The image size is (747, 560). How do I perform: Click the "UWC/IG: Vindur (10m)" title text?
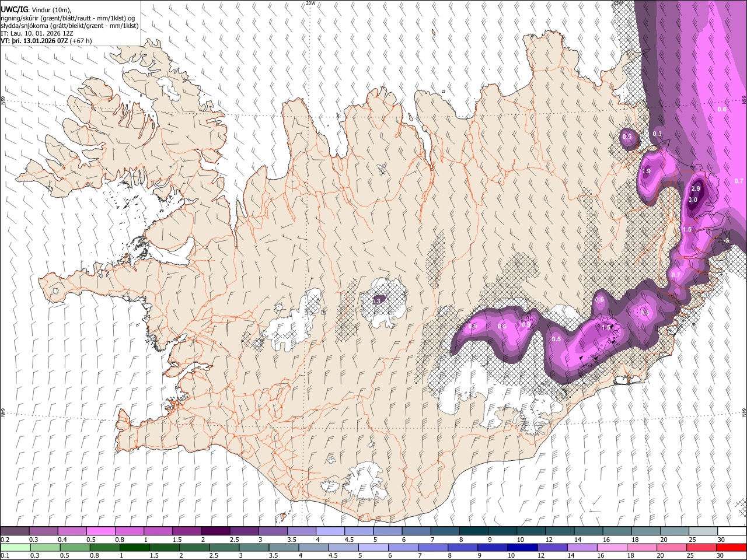click(36, 10)
